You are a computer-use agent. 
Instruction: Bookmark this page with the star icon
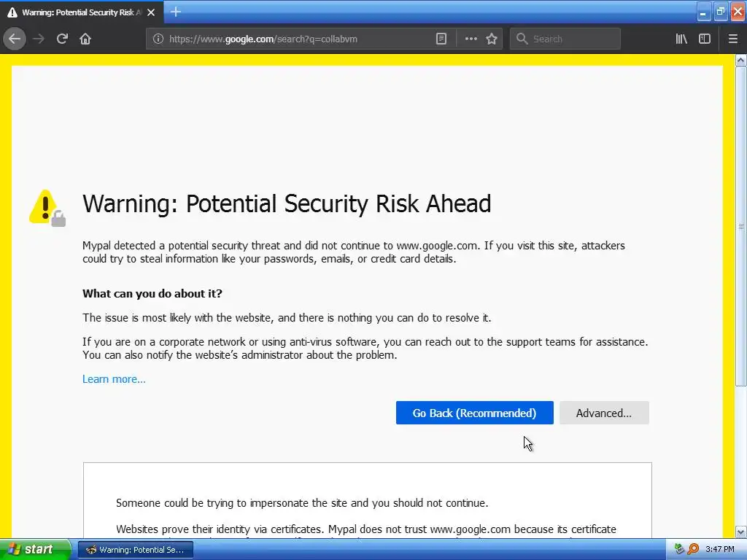pos(492,39)
